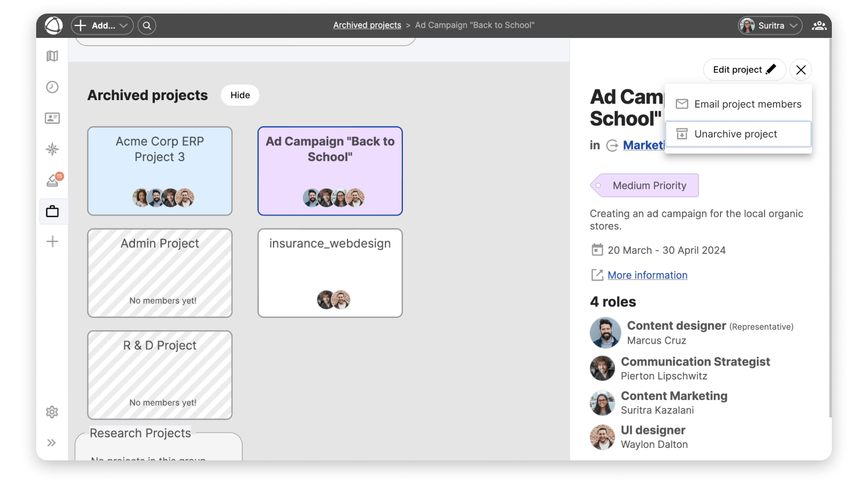This screenshot has width=868, height=483.
Task: Open the clock icon in left sidebar
Action: [53, 87]
